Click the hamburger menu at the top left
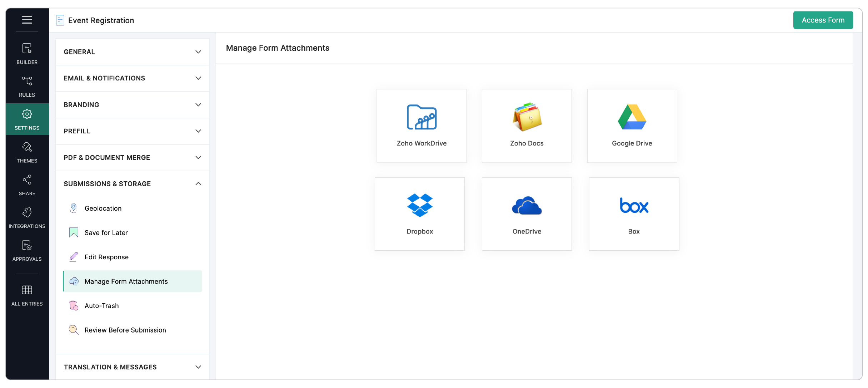 (27, 20)
